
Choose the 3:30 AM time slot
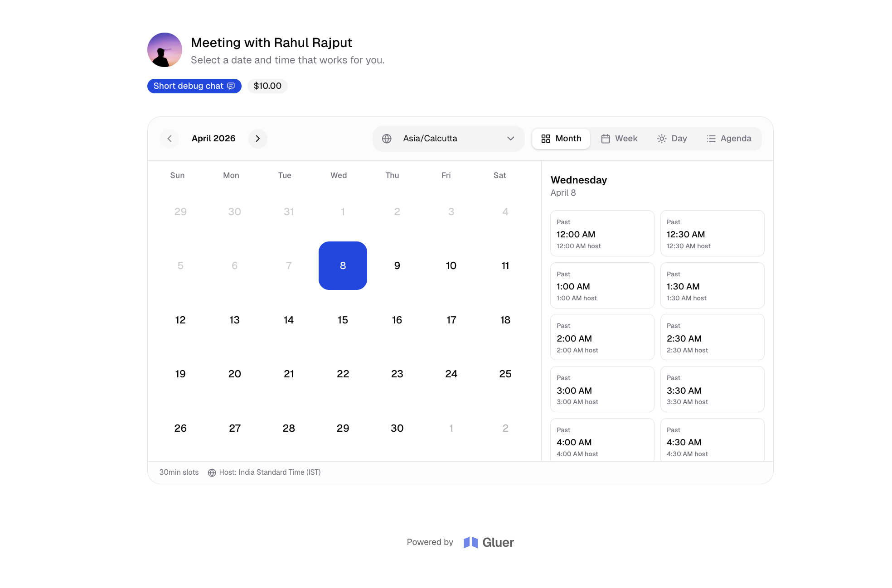pos(712,390)
